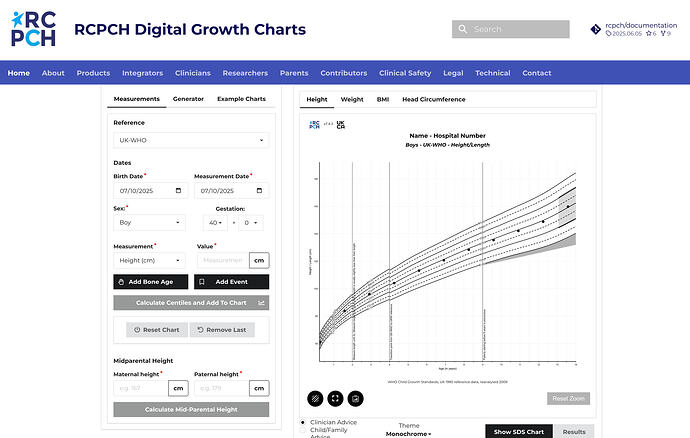This screenshot has width=690, height=438.
Task: Switch to the BMI chart tab
Action: coord(383,99)
